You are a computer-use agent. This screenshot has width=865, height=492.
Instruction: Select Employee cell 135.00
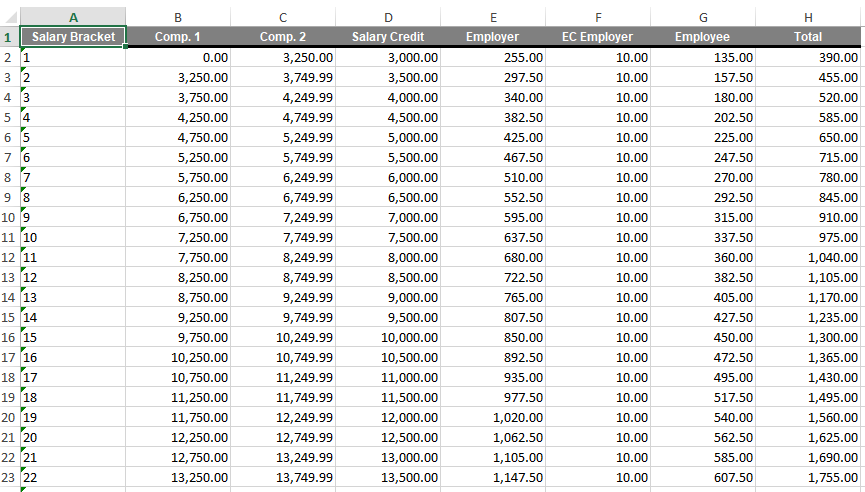(x=703, y=57)
